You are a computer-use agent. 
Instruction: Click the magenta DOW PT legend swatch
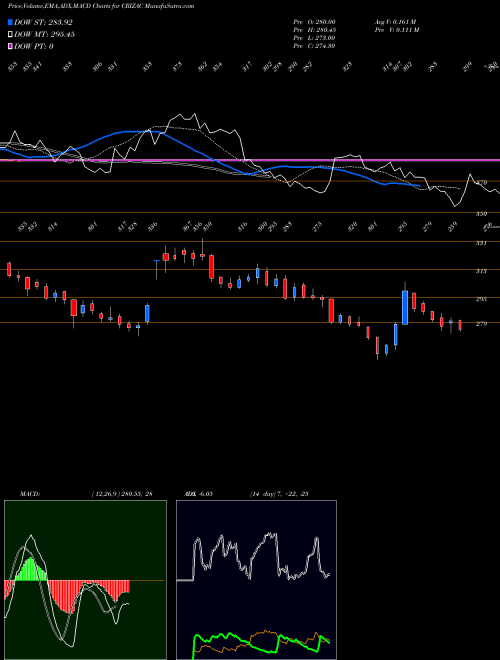click(x=10, y=46)
